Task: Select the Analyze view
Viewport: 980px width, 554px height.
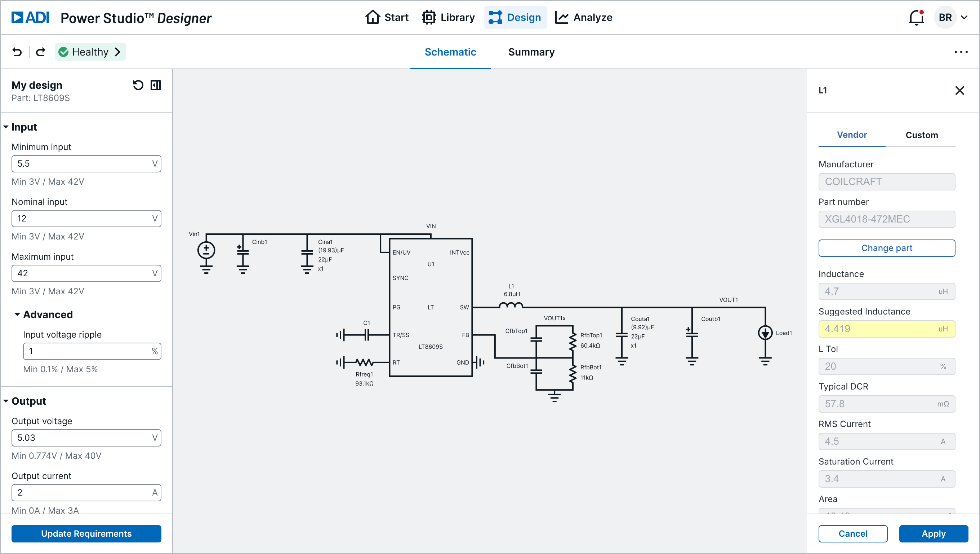Action: point(583,17)
